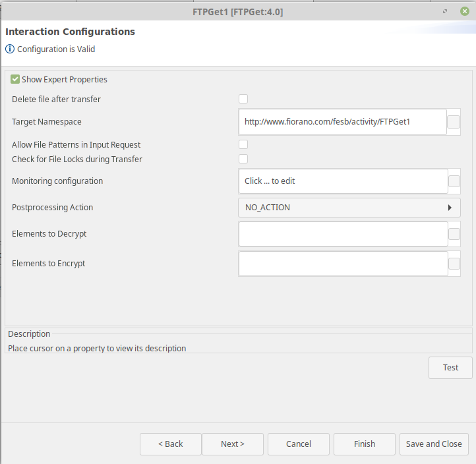Image resolution: width=476 pixels, height=464 pixels.
Task: Click the Elements to Decrypt text field
Action: [x=343, y=234]
